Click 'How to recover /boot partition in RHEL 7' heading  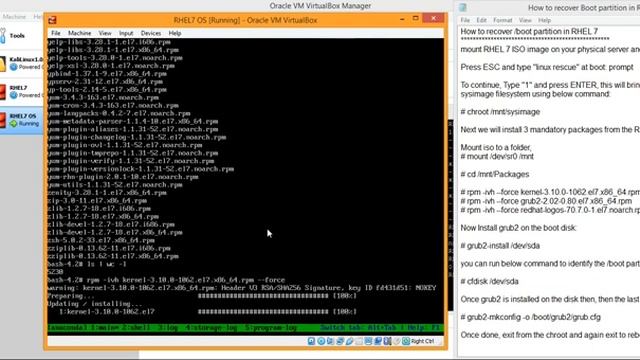pos(529,31)
